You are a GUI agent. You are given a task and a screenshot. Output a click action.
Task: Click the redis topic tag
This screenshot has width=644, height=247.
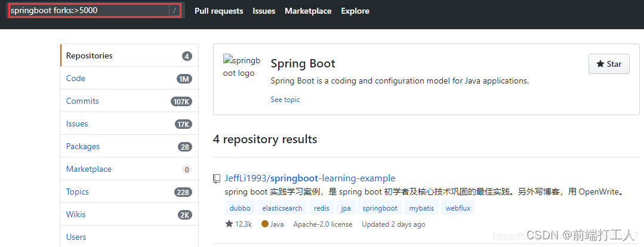[322, 208]
